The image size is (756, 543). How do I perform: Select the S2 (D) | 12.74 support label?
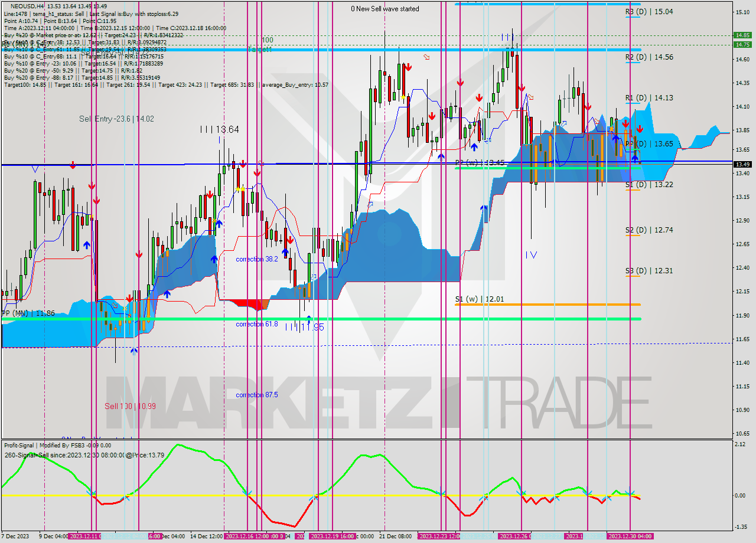pyautogui.click(x=649, y=230)
